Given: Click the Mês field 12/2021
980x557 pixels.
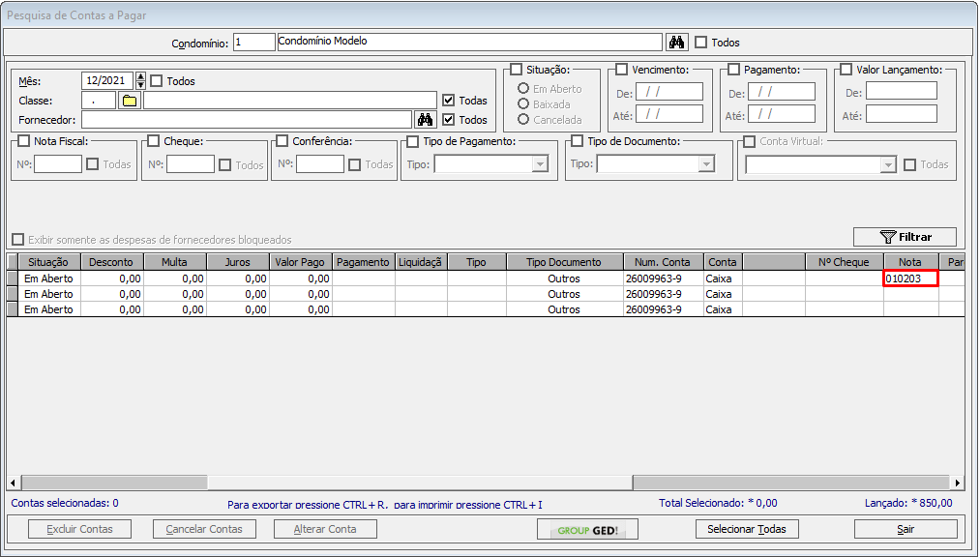Looking at the screenshot, I should pos(107,80).
